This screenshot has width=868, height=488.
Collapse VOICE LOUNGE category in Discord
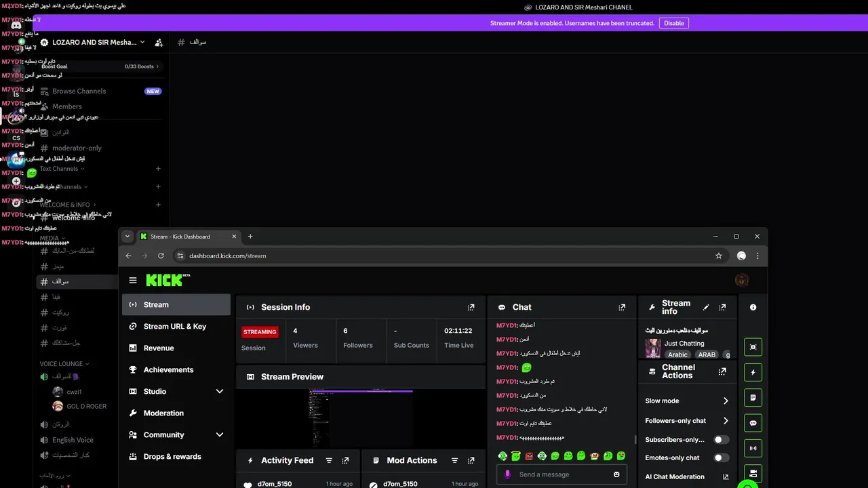coord(64,364)
